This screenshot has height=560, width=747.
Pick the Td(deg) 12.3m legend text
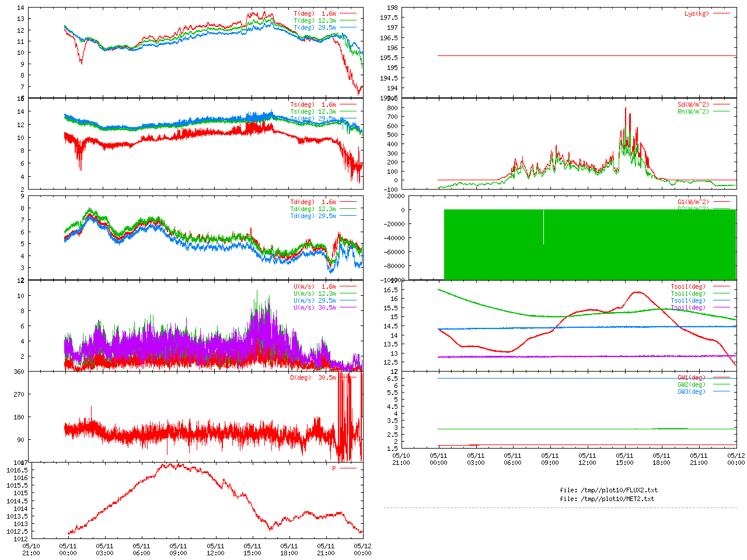coord(313,209)
